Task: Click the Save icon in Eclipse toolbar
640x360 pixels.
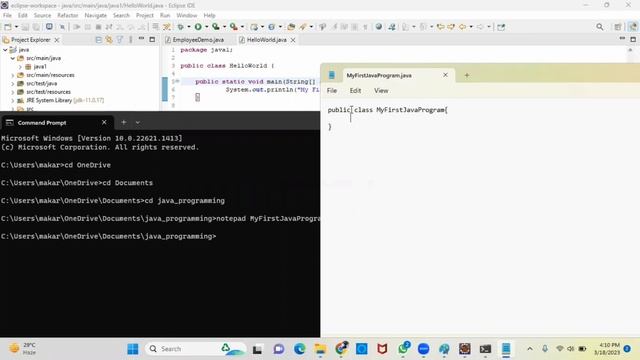Action: 25,27
